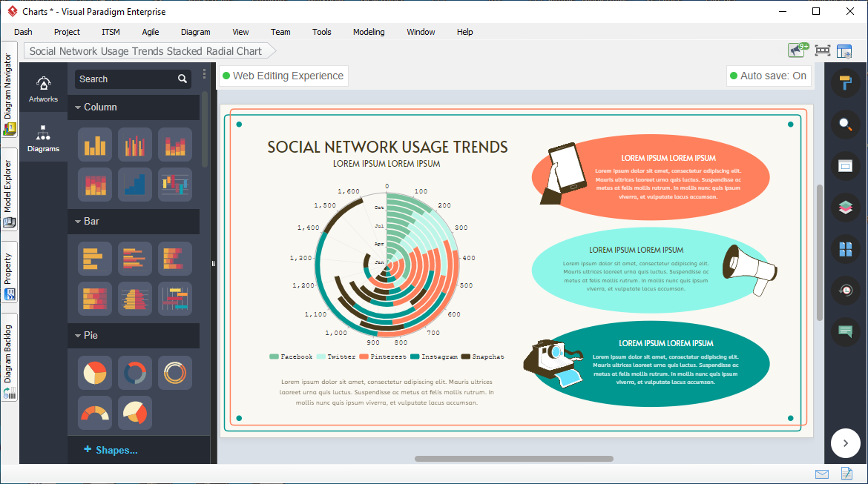Click the panel layout toolbar icon
This screenshot has height=484, width=868.
(844, 51)
